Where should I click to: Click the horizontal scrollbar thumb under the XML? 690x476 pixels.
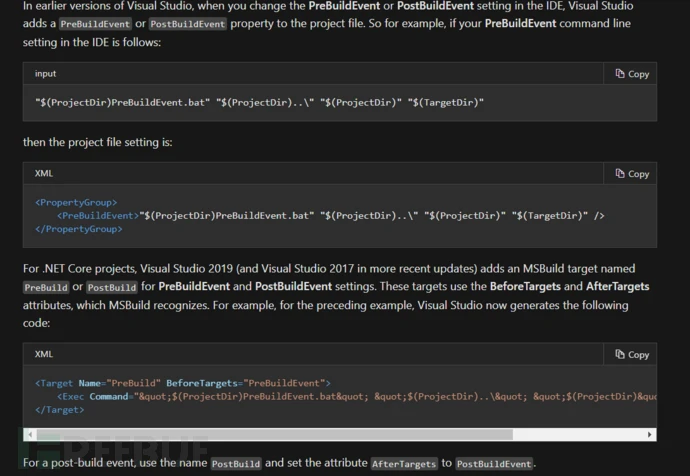point(275,435)
